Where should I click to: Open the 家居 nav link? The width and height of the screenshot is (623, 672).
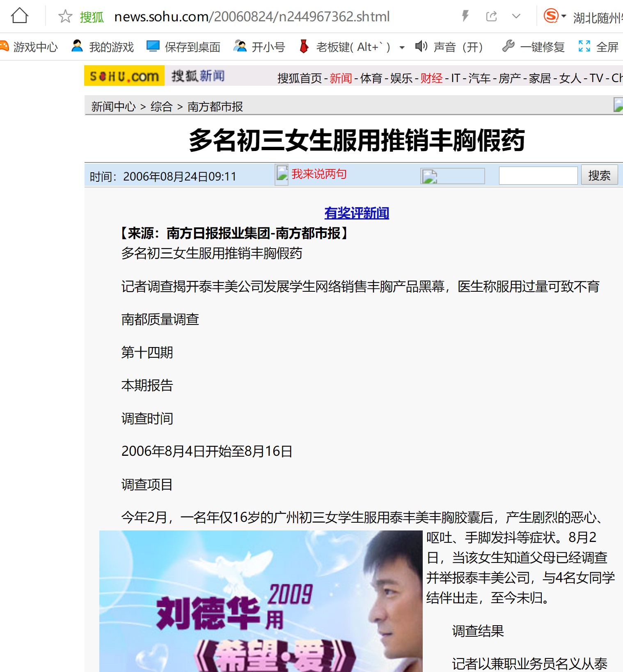[x=540, y=78]
